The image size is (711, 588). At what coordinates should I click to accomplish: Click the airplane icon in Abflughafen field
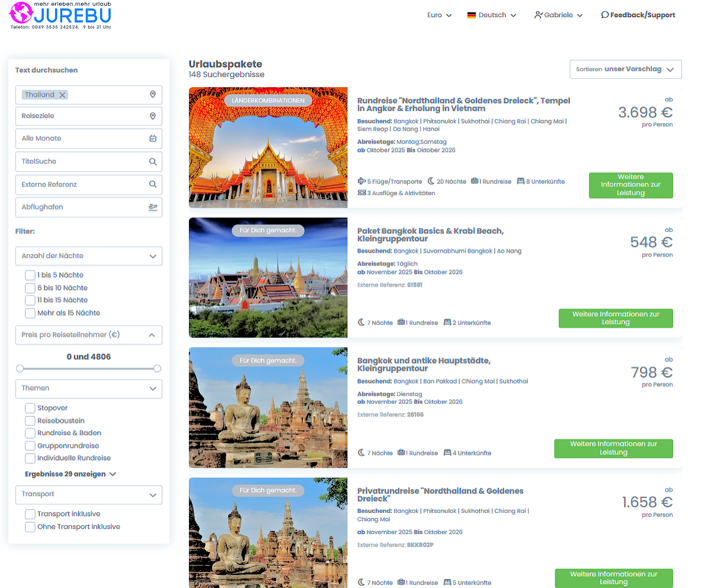(152, 207)
